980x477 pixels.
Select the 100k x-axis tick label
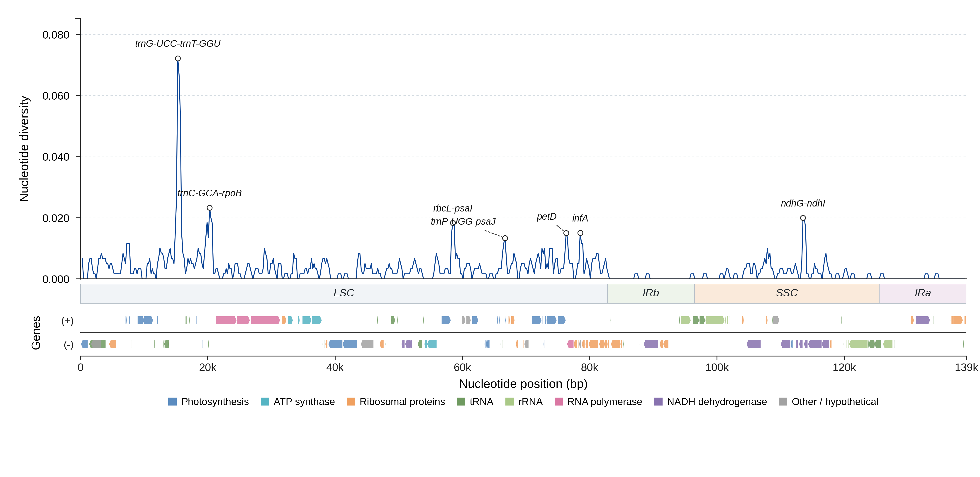(717, 368)
